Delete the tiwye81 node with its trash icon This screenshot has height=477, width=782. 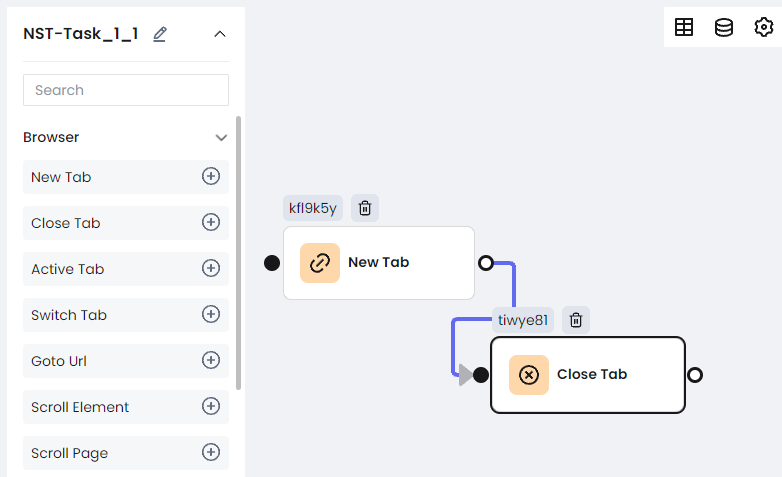(576, 319)
